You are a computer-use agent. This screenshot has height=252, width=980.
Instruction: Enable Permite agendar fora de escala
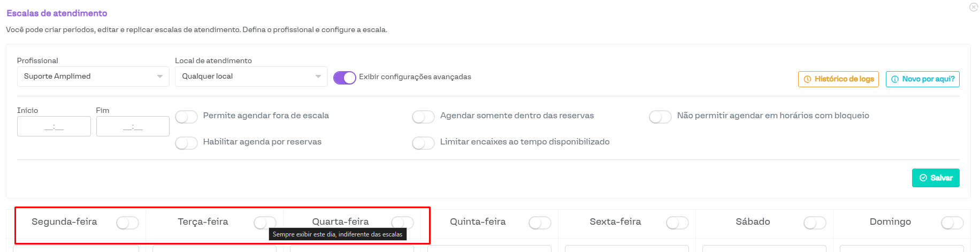(x=186, y=117)
